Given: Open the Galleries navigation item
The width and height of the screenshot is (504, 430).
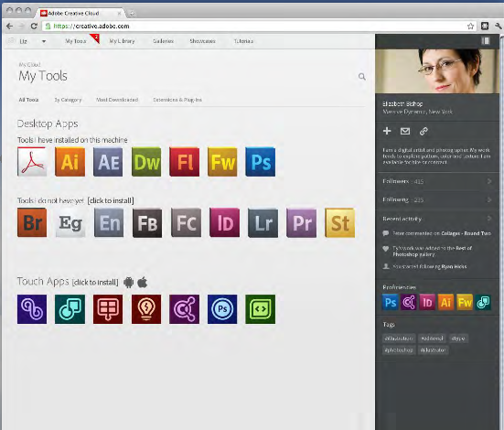Looking at the screenshot, I should pos(164,41).
